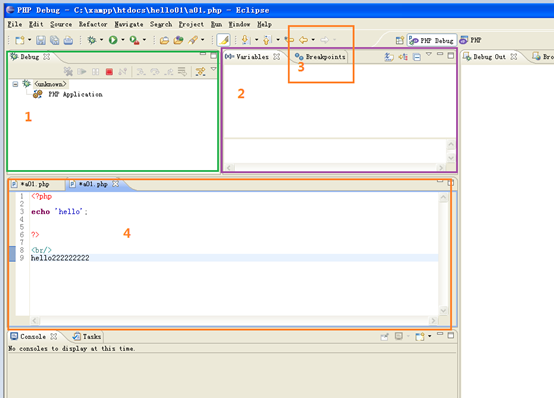The width and height of the screenshot is (554, 398).
Task: Open the Refactor menu
Action: tap(93, 24)
